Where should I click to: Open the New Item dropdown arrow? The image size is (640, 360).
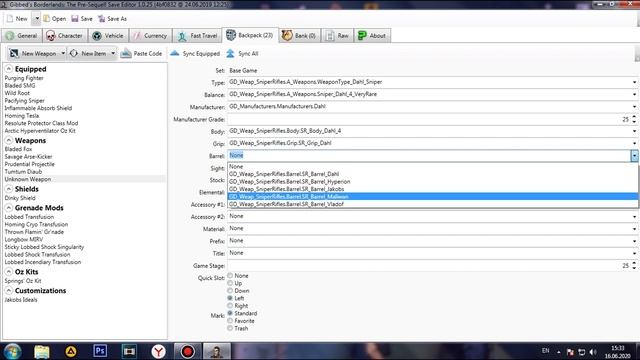(x=113, y=53)
